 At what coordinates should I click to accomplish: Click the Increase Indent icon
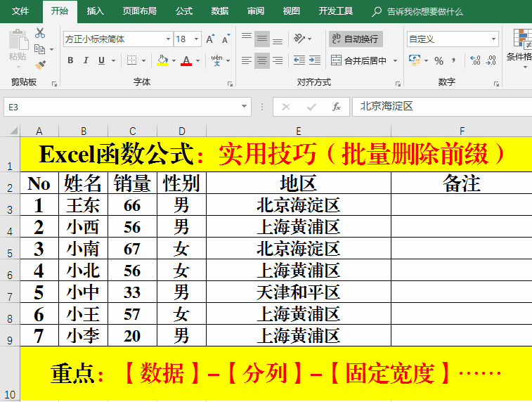click(x=316, y=60)
